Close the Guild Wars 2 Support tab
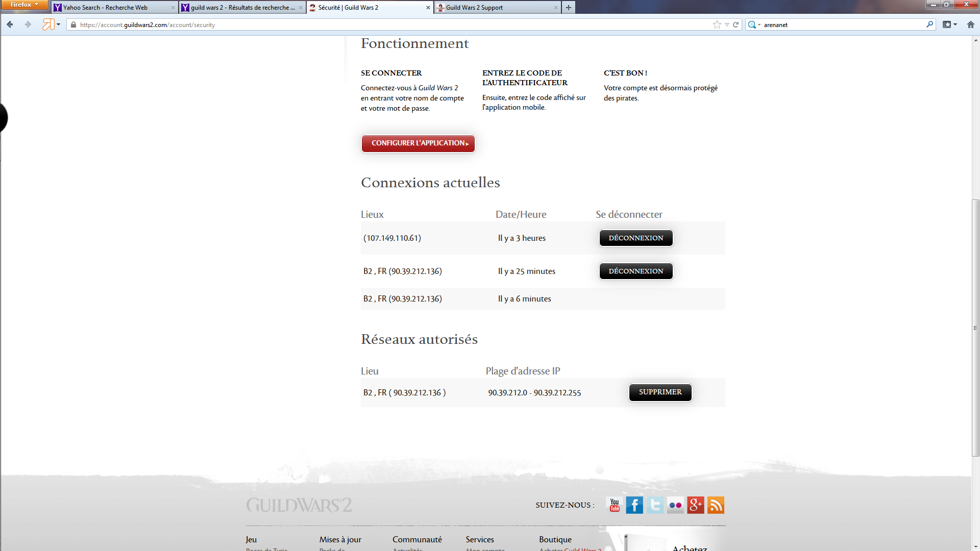Screen dimensions: 980x551 [x=555, y=8]
